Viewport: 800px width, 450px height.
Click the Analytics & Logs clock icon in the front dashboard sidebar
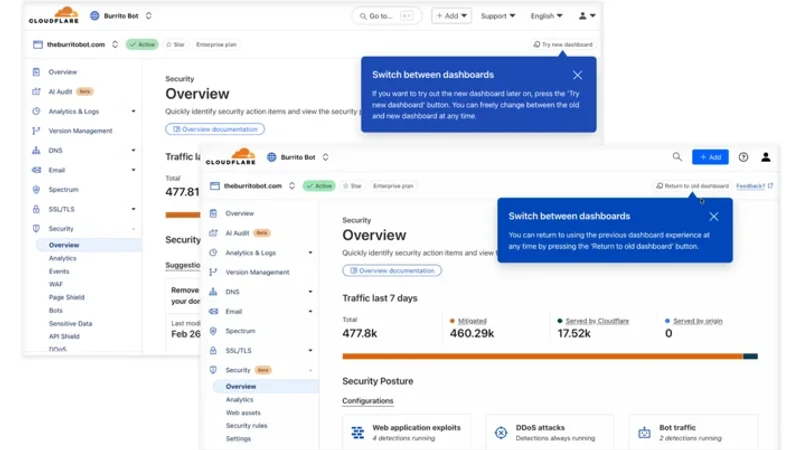point(213,253)
